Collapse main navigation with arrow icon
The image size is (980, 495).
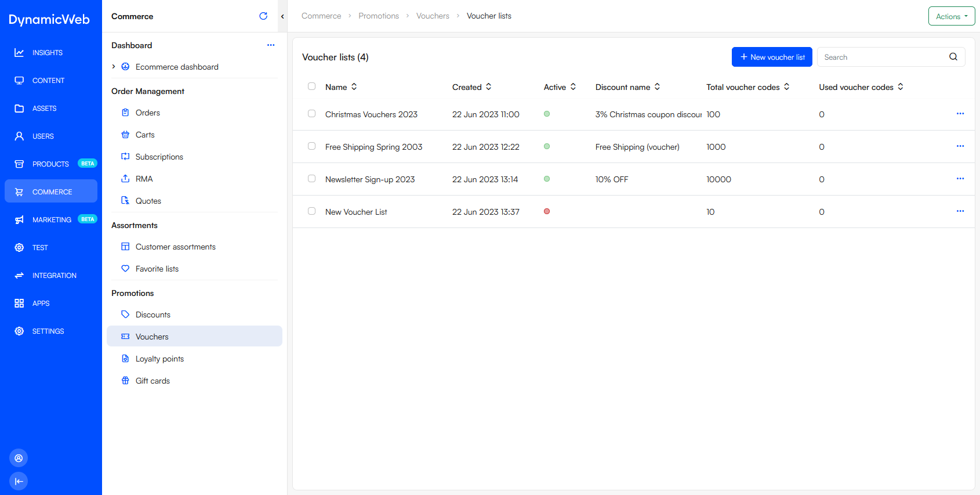[x=19, y=481]
